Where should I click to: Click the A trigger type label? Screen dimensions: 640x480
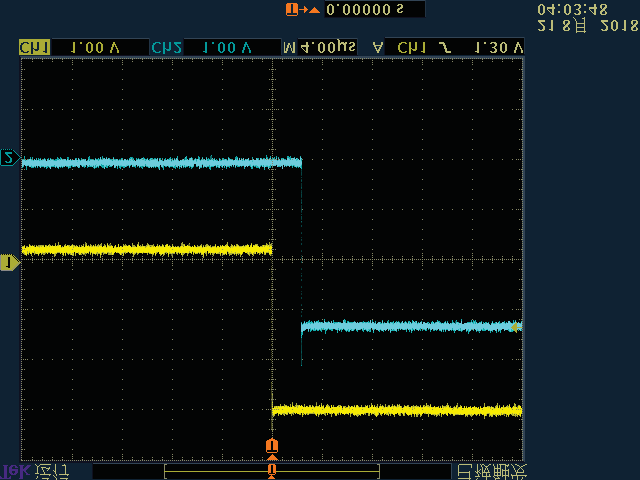(378, 47)
